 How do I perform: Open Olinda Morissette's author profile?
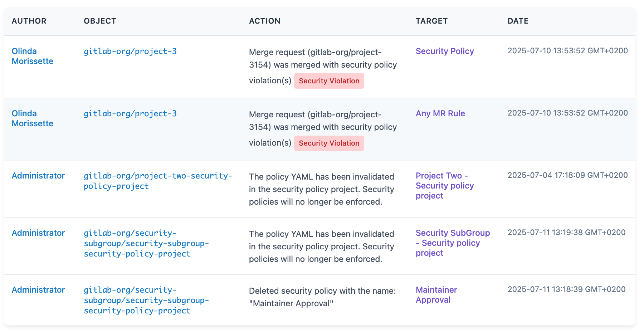pyautogui.click(x=32, y=56)
